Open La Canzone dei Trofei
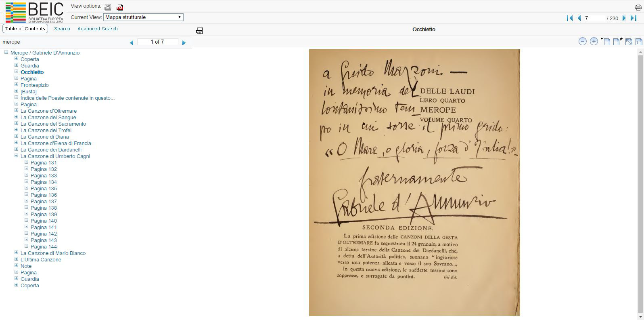 tap(46, 130)
